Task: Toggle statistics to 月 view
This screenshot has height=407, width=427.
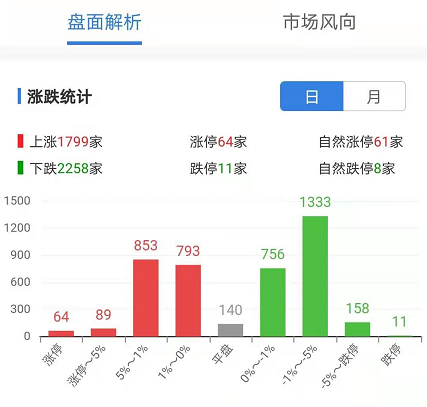Action: coord(374,96)
